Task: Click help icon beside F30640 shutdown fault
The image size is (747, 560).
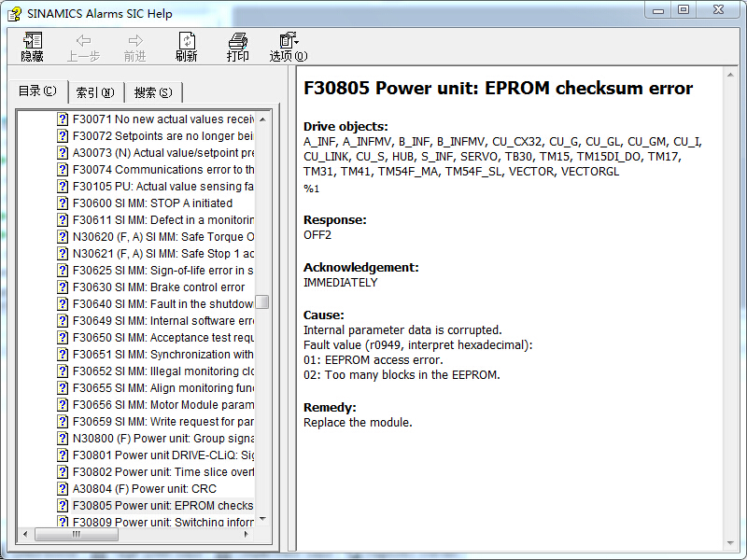Action: click(63, 304)
